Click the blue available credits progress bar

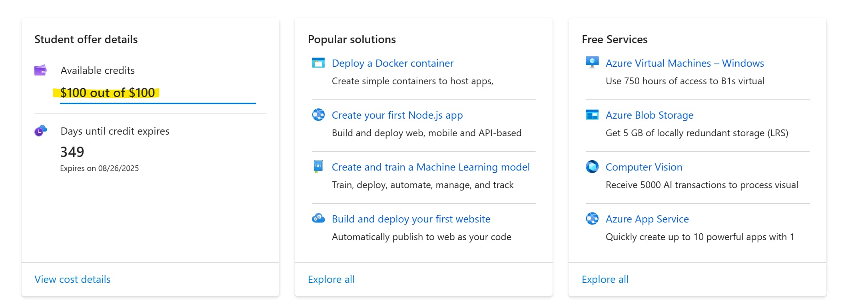[x=158, y=103]
